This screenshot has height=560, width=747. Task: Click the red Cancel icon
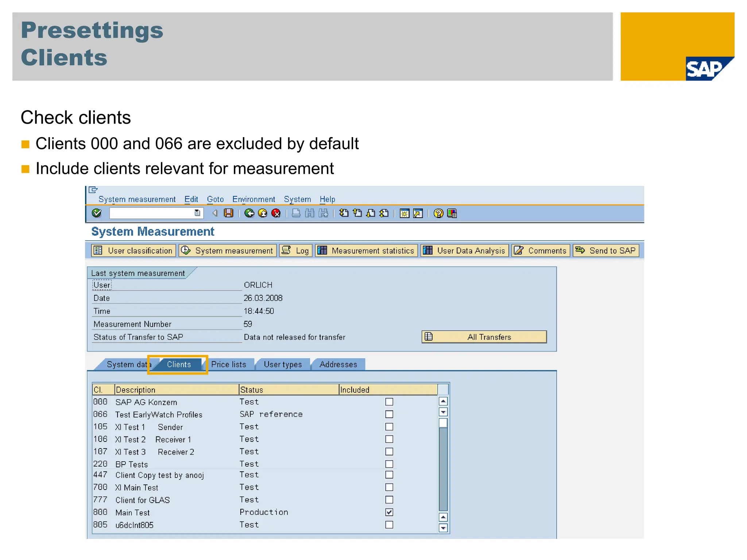276,213
